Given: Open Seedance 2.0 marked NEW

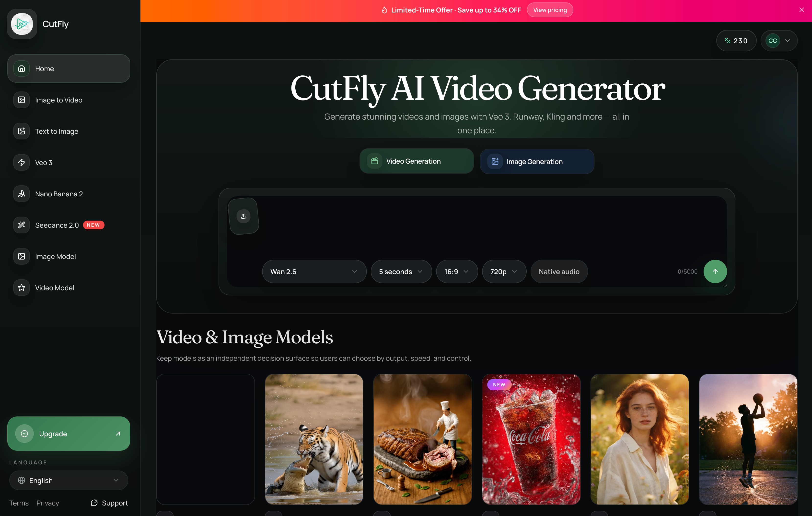Looking at the screenshot, I should (x=57, y=225).
